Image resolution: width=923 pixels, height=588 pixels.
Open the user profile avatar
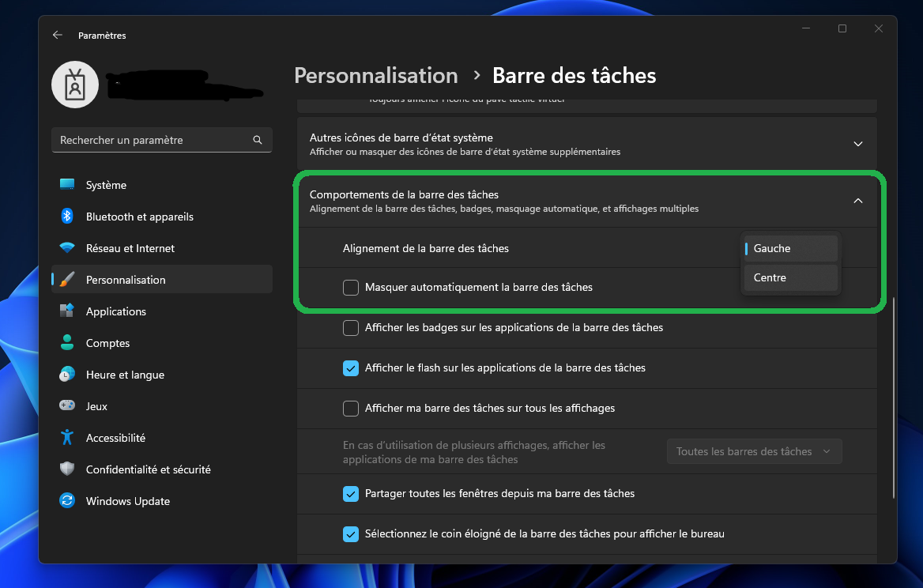74,84
